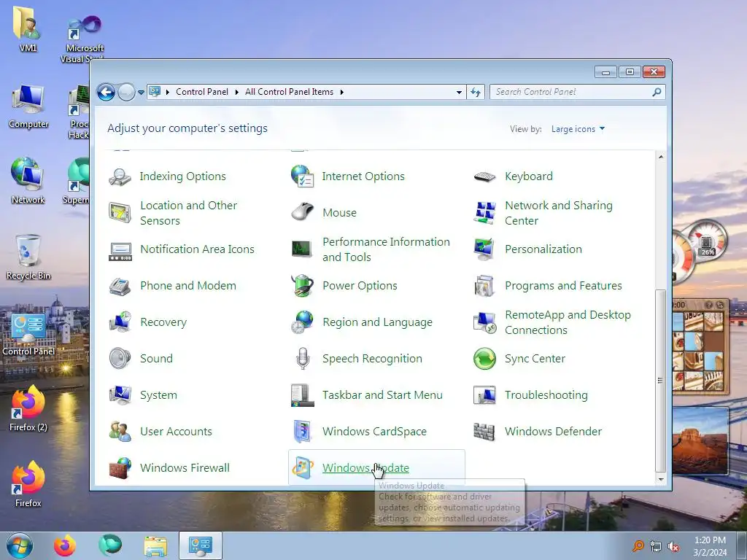The image size is (747, 560).
Task: Expand arrow after 'All Control Panel Items'
Action: coord(341,92)
